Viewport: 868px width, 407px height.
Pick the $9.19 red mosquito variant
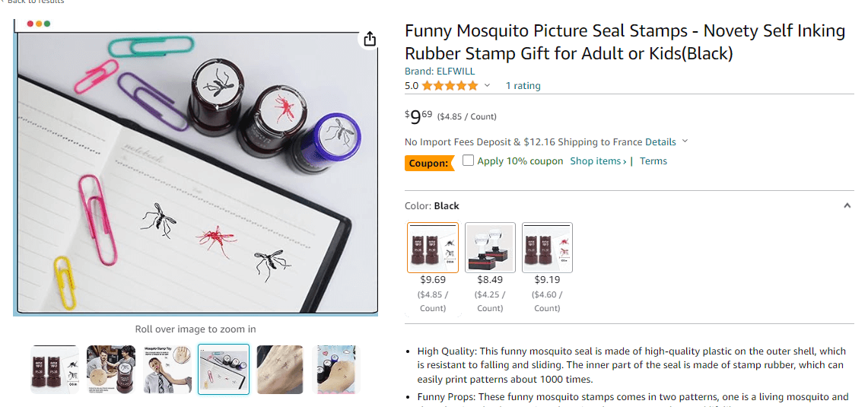point(548,247)
